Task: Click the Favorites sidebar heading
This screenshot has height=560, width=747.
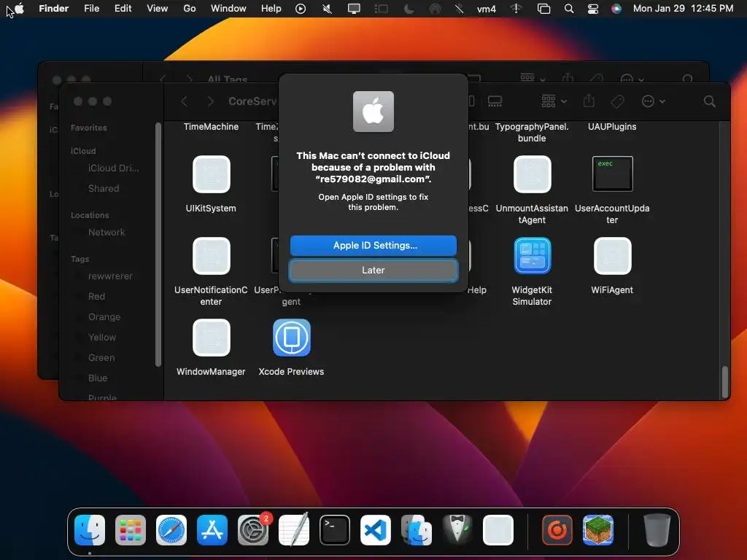Action: (x=88, y=128)
